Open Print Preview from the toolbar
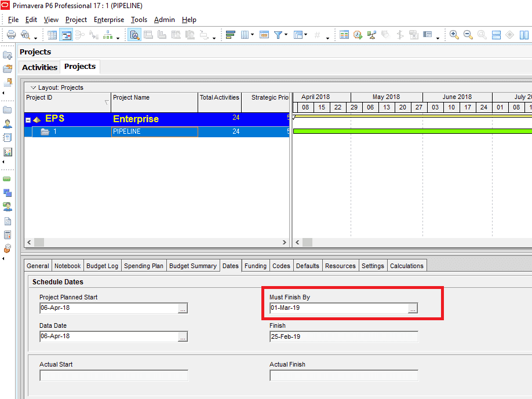The width and height of the screenshot is (532, 399). pyautogui.click(x=25, y=35)
